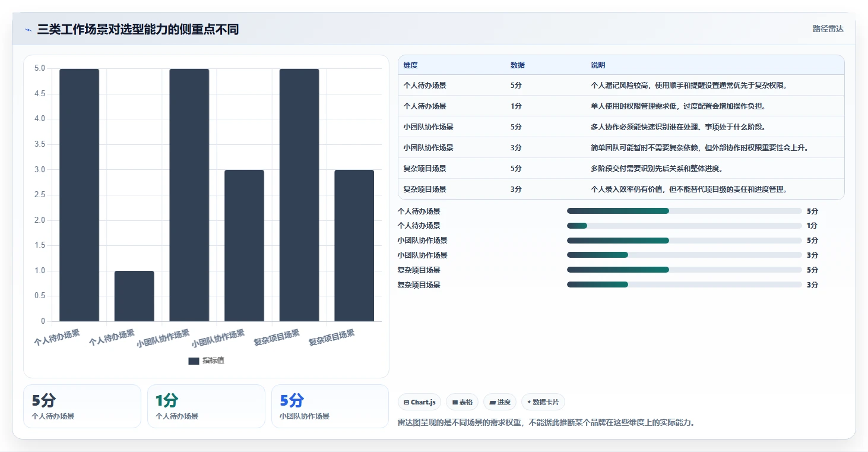The image size is (868, 452).
Task: Click the 路径雷达 label in the header
Action: (x=828, y=29)
